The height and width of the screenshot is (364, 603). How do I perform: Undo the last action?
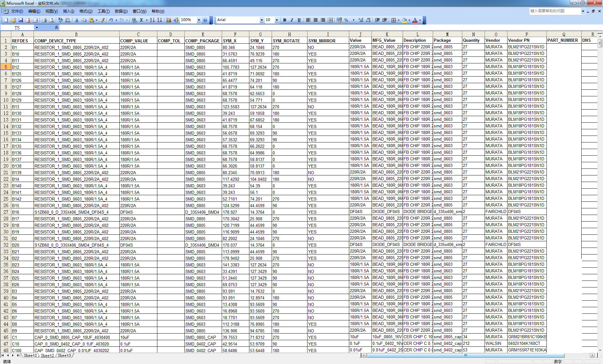[111, 20]
